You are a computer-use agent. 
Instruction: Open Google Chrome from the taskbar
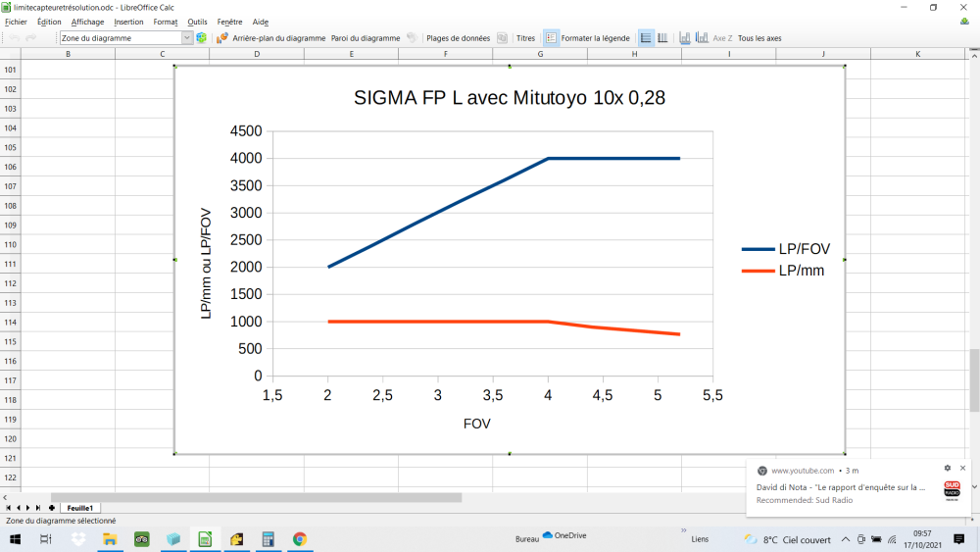[x=299, y=539]
